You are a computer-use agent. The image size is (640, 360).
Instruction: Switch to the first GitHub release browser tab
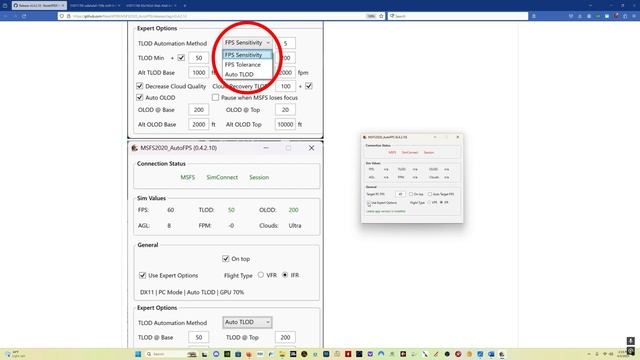tap(39, 6)
